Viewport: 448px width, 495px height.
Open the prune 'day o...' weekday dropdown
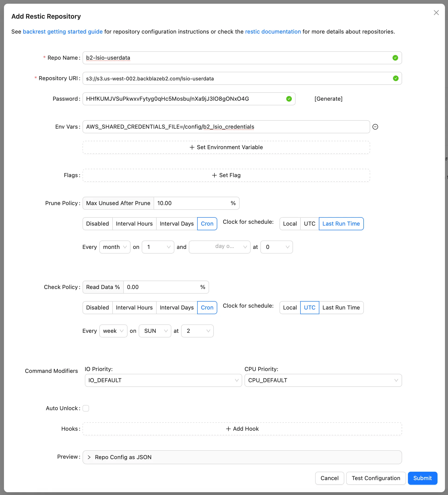[220, 247]
